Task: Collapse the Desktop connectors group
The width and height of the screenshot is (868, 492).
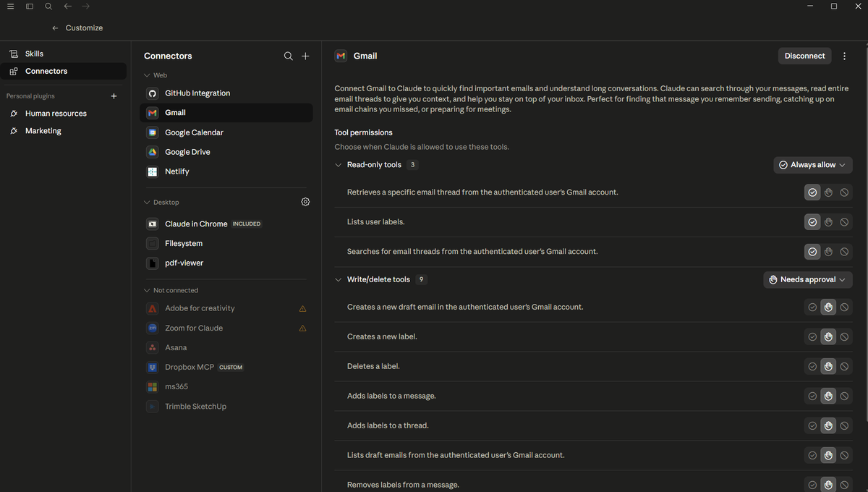Action: pyautogui.click(x=147, y=203)
